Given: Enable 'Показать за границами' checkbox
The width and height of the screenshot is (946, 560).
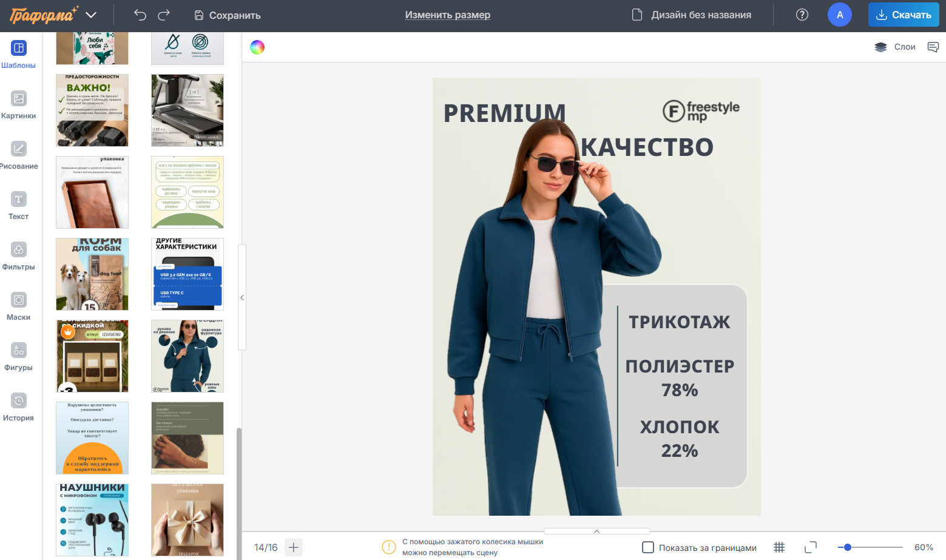Looking at the screenshot, I should [x=648, y=547].
